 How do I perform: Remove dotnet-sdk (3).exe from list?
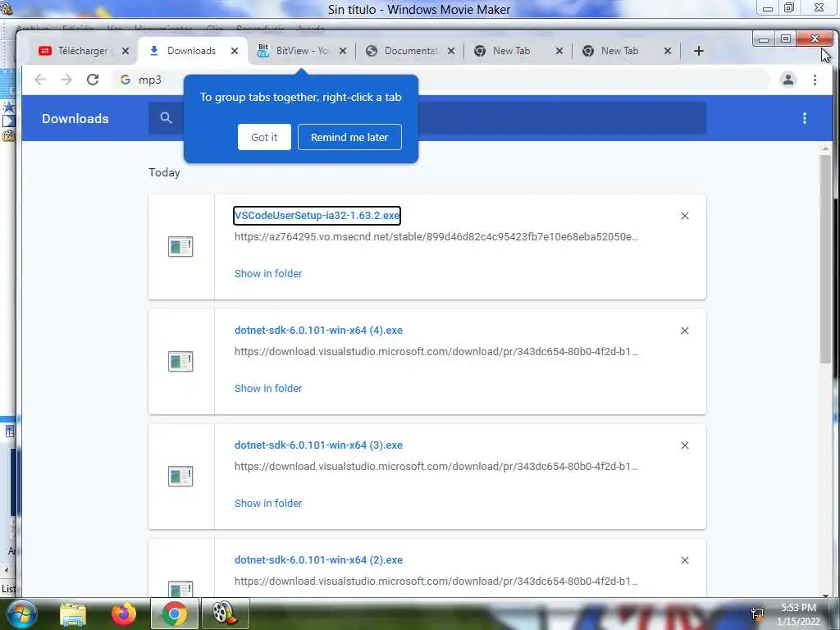point(685,445)
